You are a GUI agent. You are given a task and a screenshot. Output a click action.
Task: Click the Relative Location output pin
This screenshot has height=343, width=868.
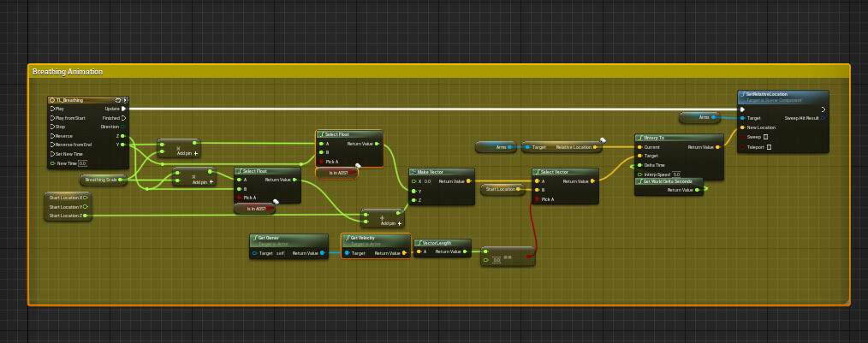coord(596,147)
